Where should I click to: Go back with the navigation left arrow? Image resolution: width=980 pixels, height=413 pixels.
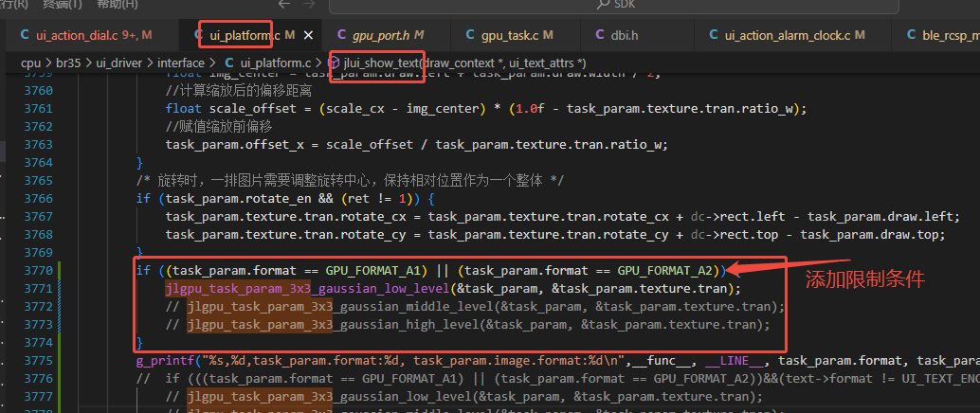coord(284,5)
